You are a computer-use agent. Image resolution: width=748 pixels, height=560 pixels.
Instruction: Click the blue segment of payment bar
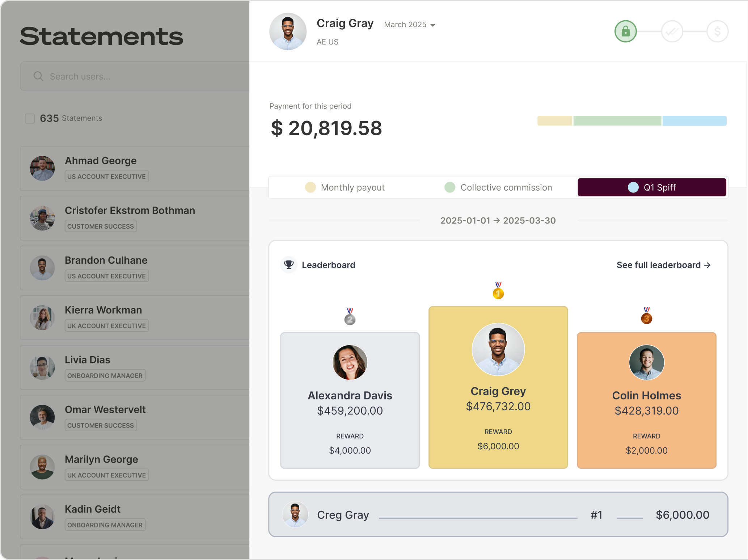click(x=694, y=121)
